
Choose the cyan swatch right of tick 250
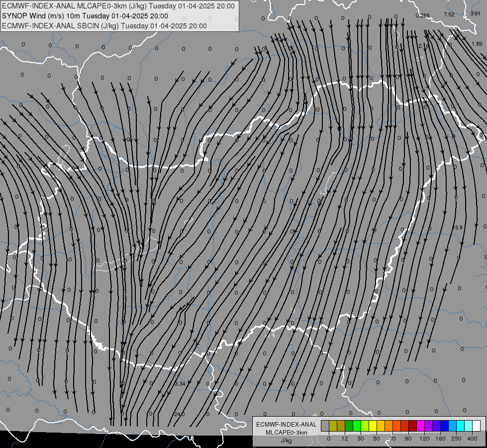(461, 426)
